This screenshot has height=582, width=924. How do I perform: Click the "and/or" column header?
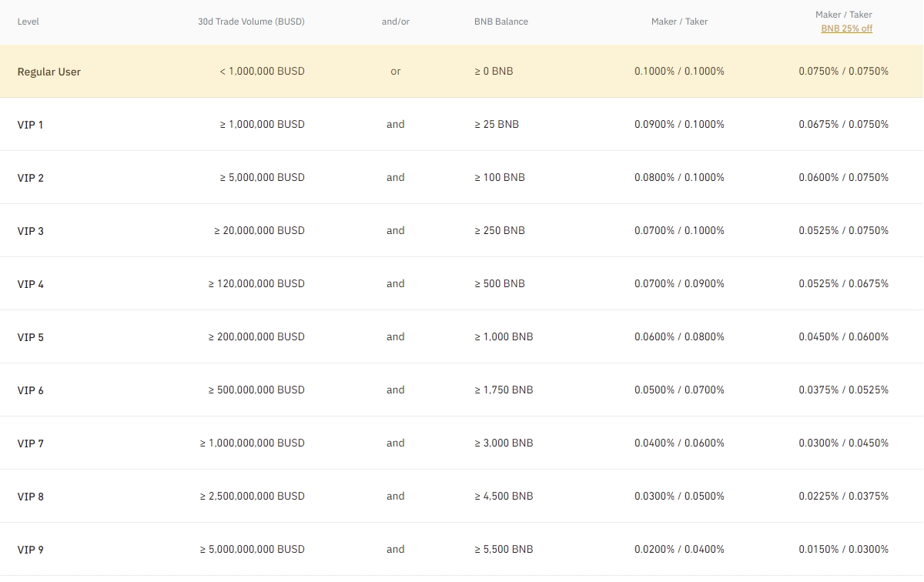tap(396, 22)
